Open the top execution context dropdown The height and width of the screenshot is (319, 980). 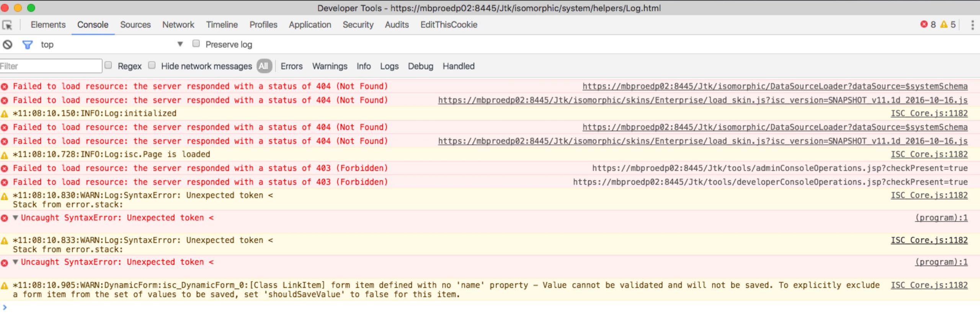click(180, 44)
